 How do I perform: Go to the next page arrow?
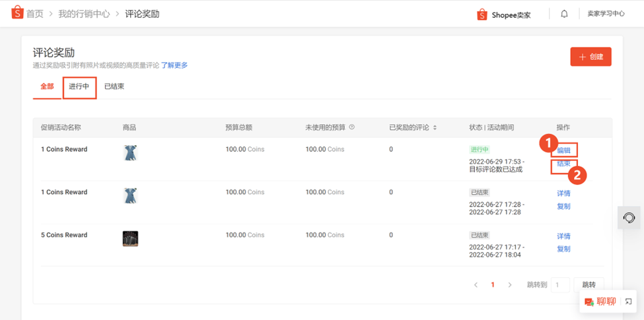click(x=509, y=285)
